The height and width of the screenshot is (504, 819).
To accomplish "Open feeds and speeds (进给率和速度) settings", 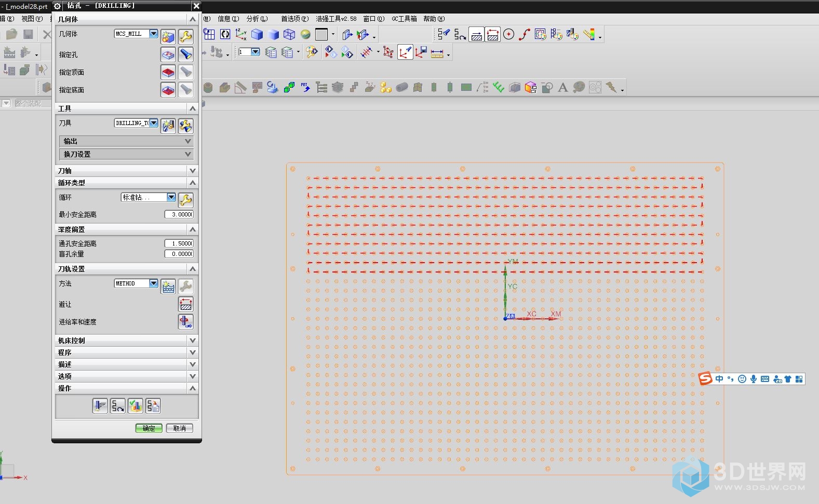I will (185, 322).
